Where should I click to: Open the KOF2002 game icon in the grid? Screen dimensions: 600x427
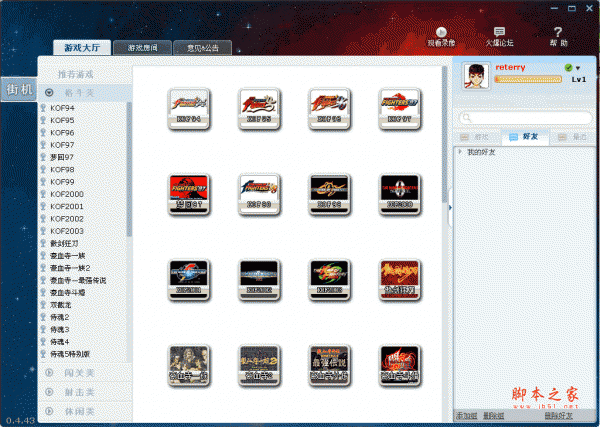pos(259,280)
